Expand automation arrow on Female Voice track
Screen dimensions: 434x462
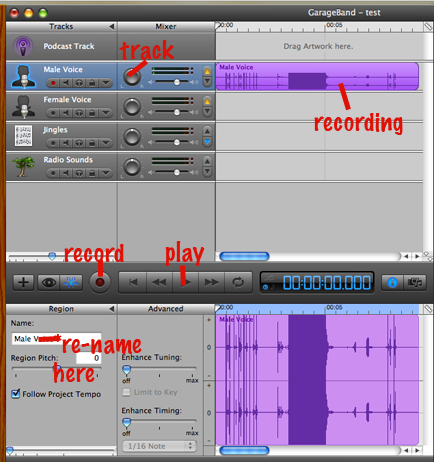point(106,113)
